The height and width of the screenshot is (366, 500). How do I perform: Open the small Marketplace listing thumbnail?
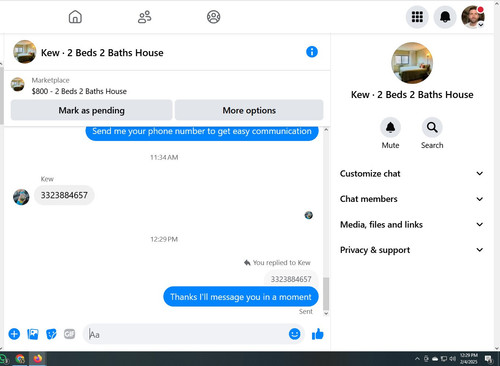[x=17, y=84]
